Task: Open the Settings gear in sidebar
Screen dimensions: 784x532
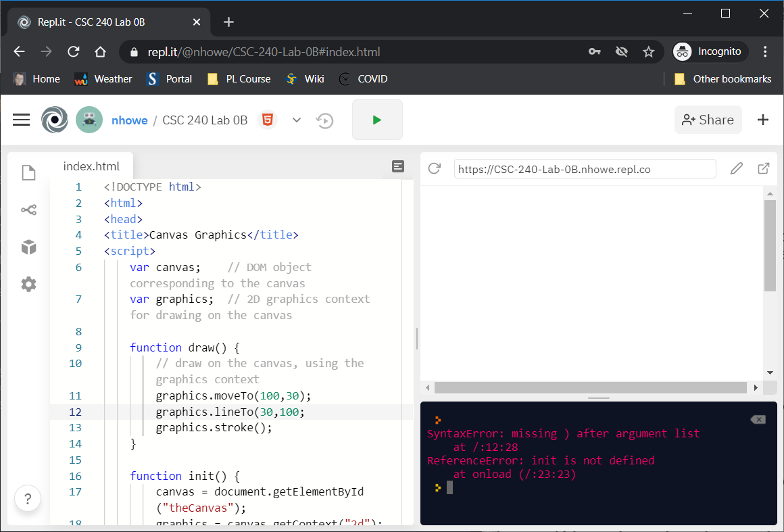Action: (28, 284)
